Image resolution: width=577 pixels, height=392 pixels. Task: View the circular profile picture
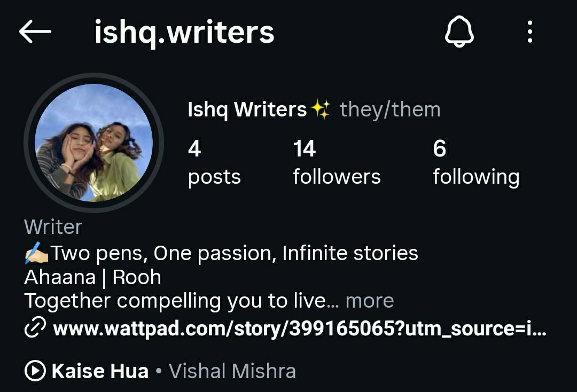[93, 143]
